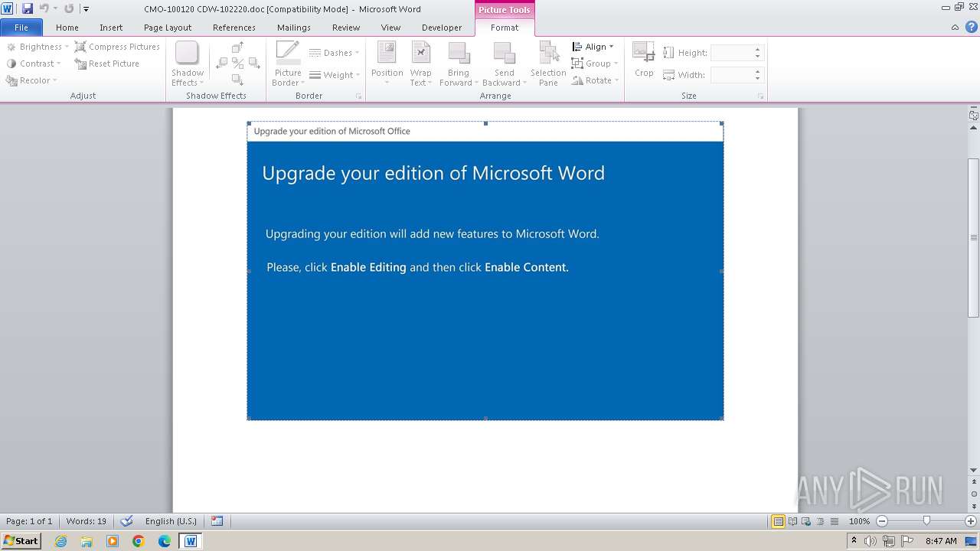Screen dimensions: 980x551
Task: Click the Redo icon in Quick Access Toolbar
Action: click(x=69, y=8)
